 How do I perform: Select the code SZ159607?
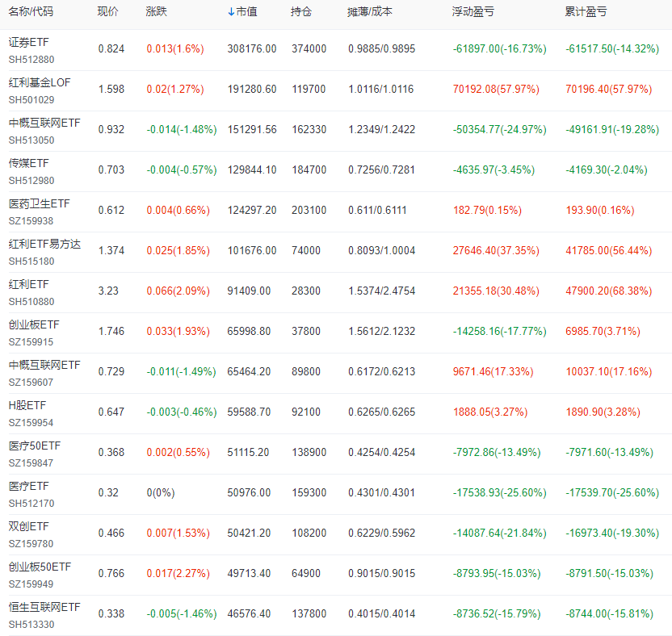point(31,383)
